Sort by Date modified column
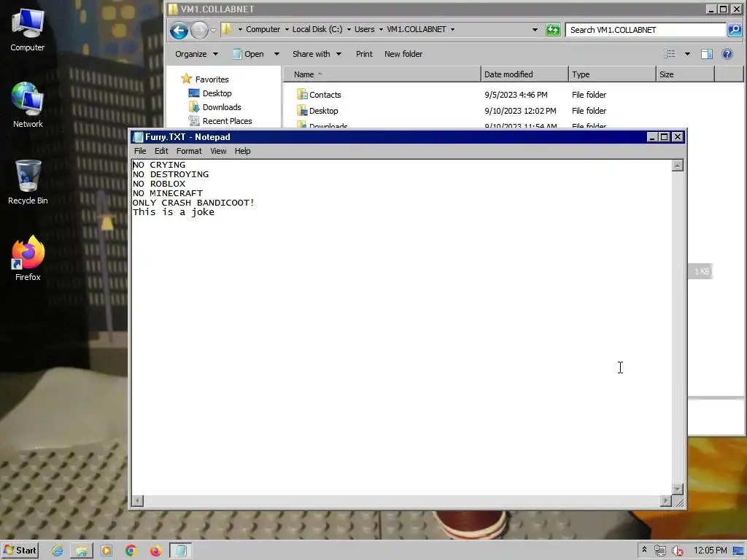The image size is (747, 560). pos(525,74)
